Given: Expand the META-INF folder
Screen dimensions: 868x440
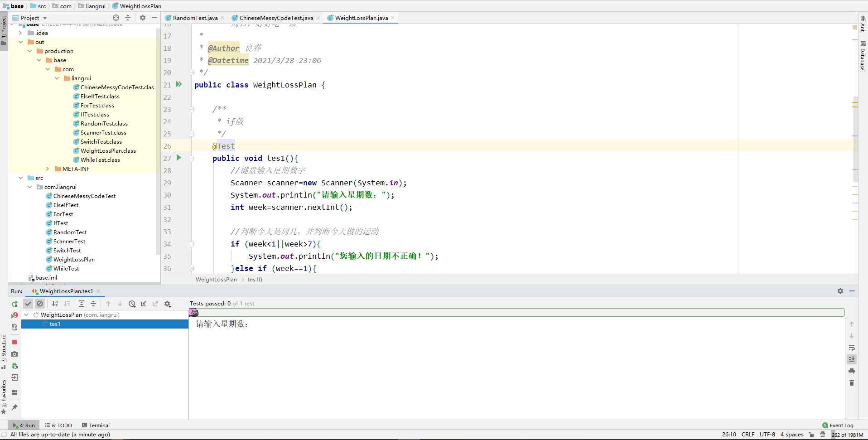Looking at the screenshot, I should (48, 169).
